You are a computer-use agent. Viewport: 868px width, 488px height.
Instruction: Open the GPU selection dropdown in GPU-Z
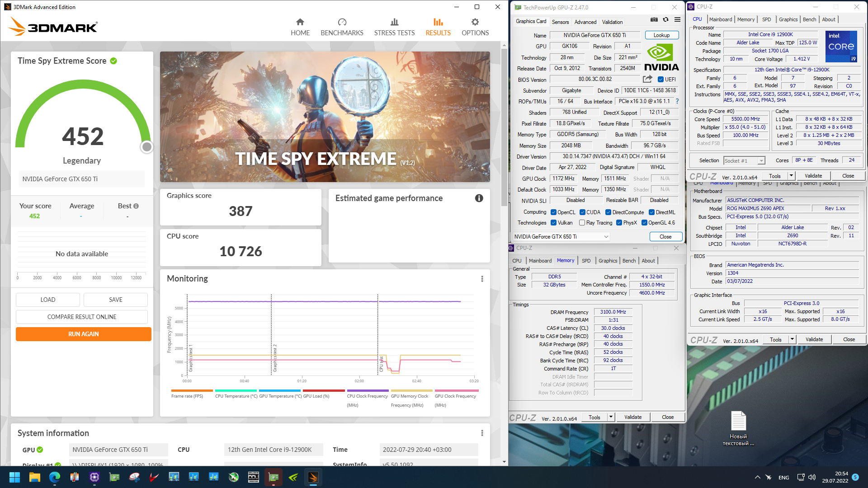click(x=561, y=237)
